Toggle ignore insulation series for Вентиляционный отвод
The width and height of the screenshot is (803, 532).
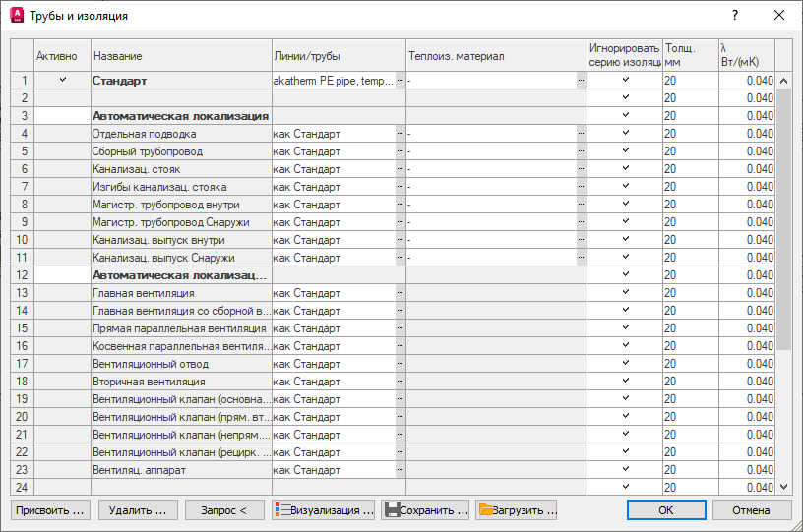(x=625, y=363)
